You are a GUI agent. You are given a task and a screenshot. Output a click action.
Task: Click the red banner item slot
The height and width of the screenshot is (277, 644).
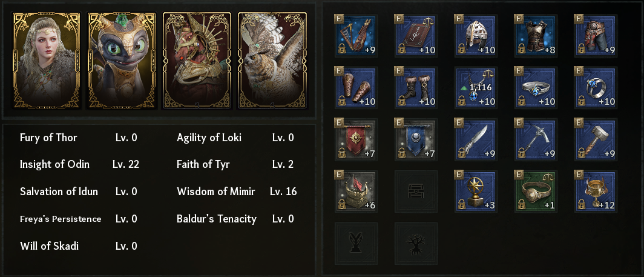coord(355,139)
